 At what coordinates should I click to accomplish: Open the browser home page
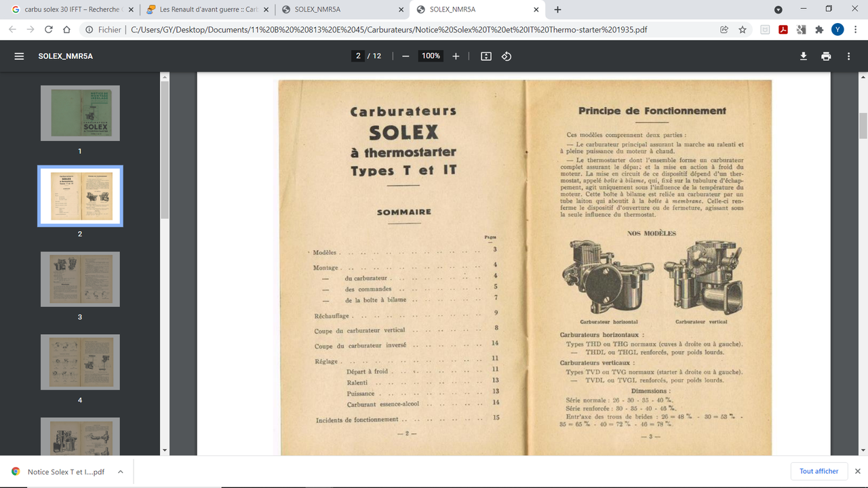pyautogui.click(x=66, y=30)
